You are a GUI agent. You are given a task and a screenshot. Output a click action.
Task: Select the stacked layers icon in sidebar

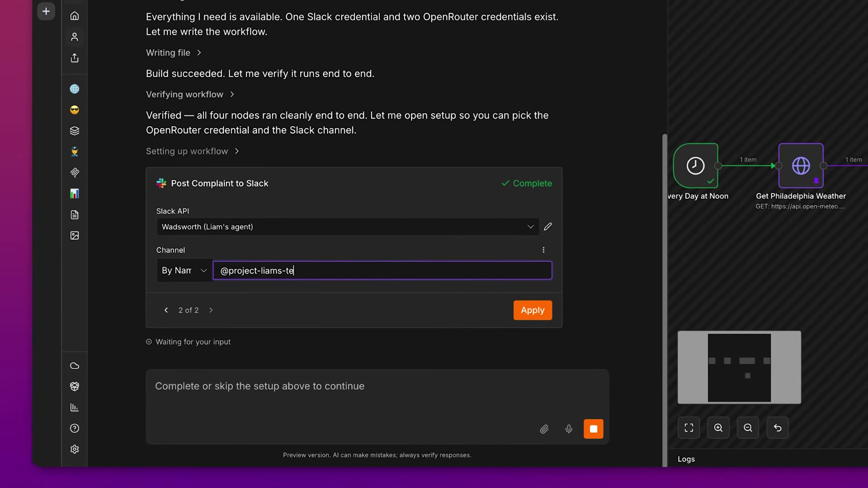75,131
